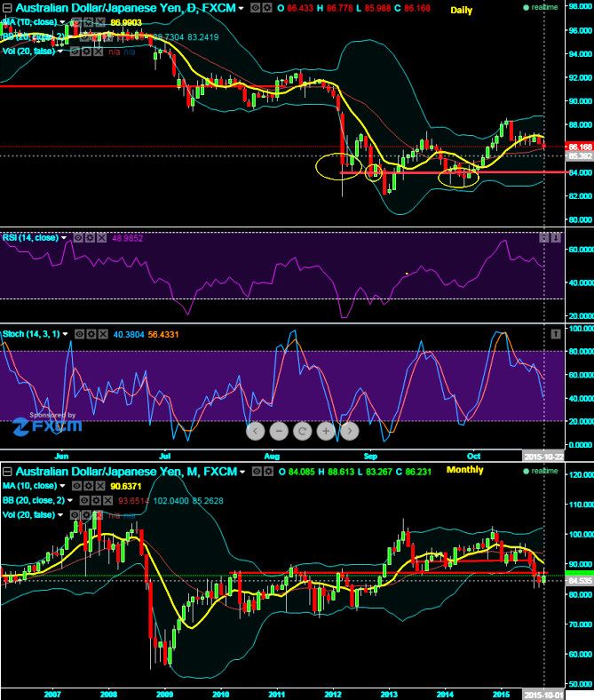This screenshot has width=594, height=700.
Task: Open MA settings gear on Daily chart
Action: [89, 22]
